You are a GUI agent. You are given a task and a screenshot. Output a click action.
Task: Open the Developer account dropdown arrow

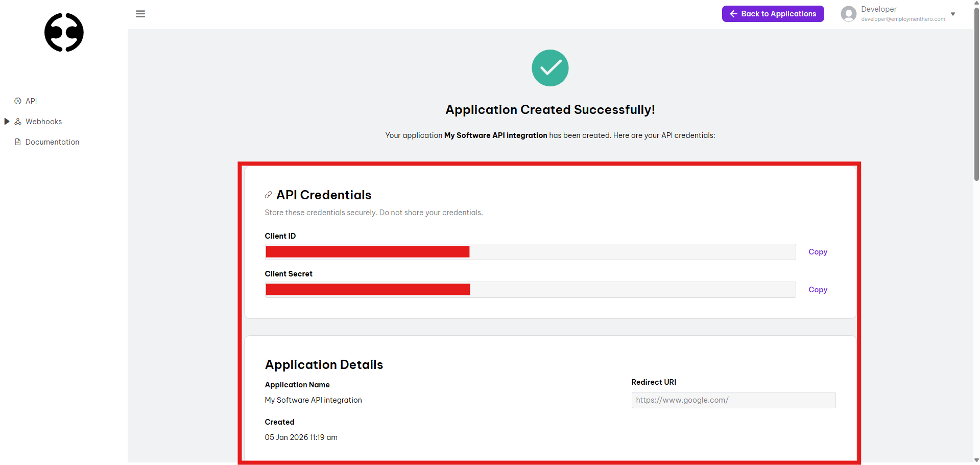tap(953, 14)
